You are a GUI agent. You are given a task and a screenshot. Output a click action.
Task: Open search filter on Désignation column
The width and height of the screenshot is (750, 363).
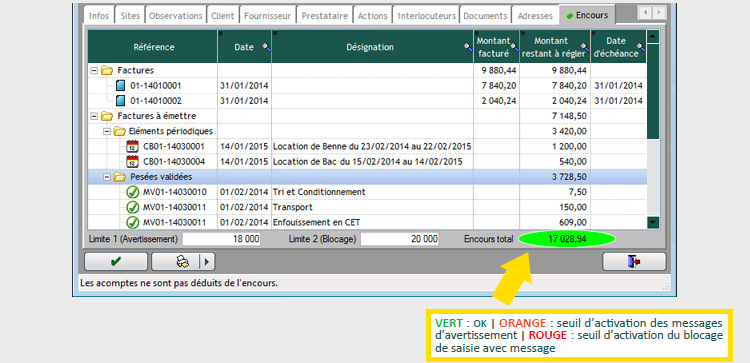tap(468, 47)
